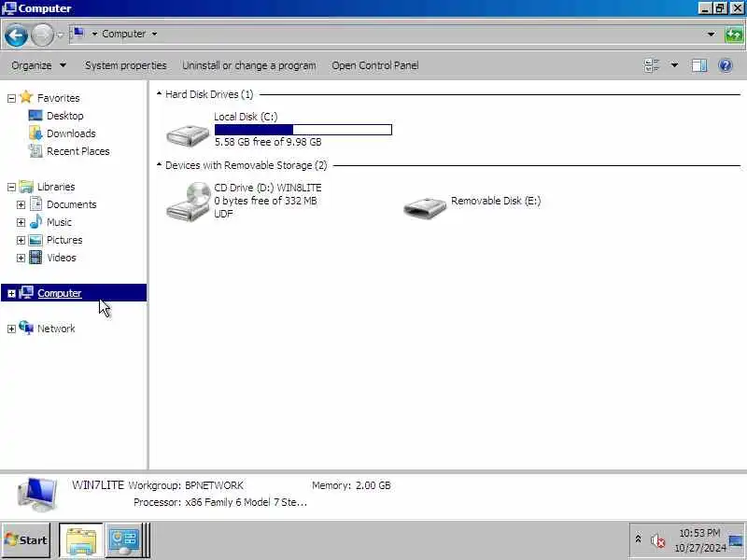Open Recent Places in Favorites
Screen dimensions: 747x560
[x=78, y=151]
